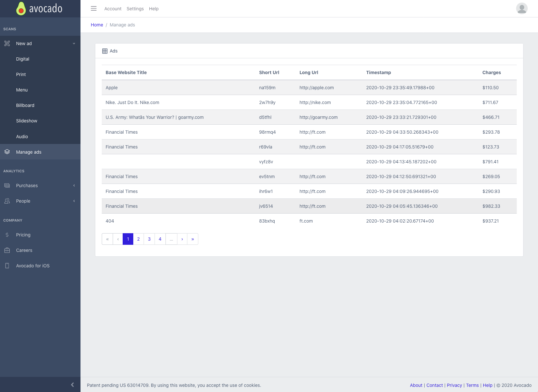Click current page 1 button

tap(128, 239)
